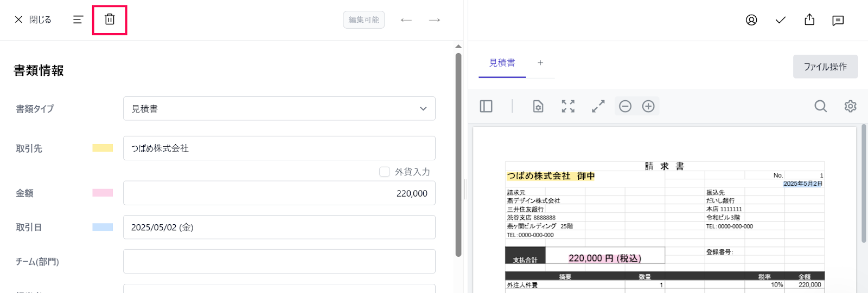Click 渋谷支店 8888888 in the document
868x293 pixels.
[531, 218]
